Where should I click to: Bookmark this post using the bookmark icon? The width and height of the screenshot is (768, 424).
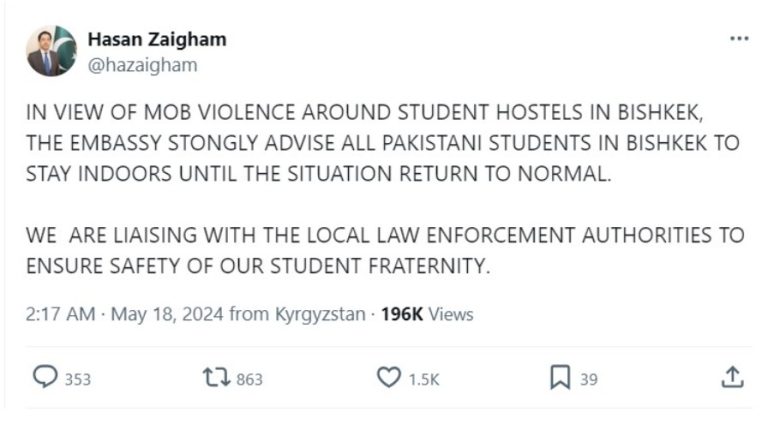(560, 377)
